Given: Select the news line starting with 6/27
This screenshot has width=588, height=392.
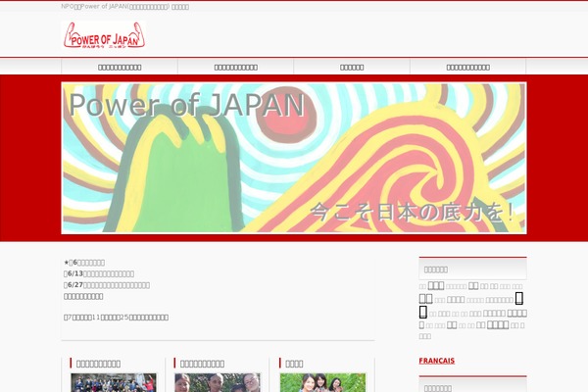Looking at the screenshot, I should click(x=107, y=285).
